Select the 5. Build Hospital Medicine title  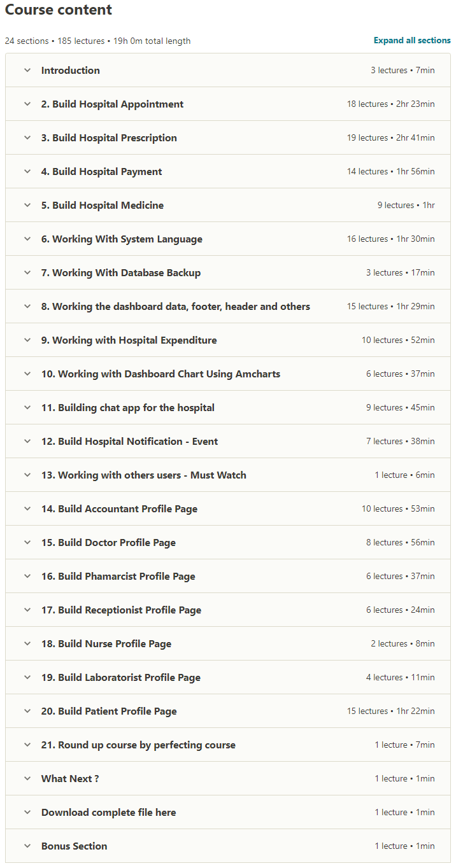[x=103, y=206]
